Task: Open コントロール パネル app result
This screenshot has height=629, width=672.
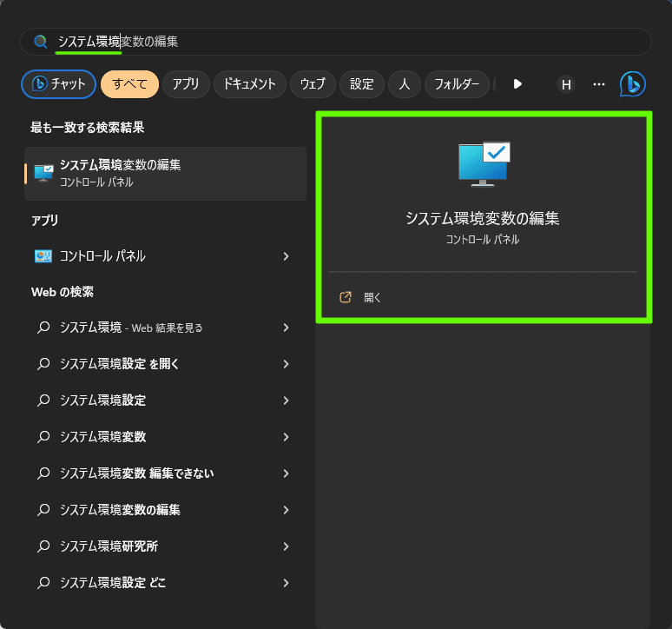Action: tap(166, 256)
